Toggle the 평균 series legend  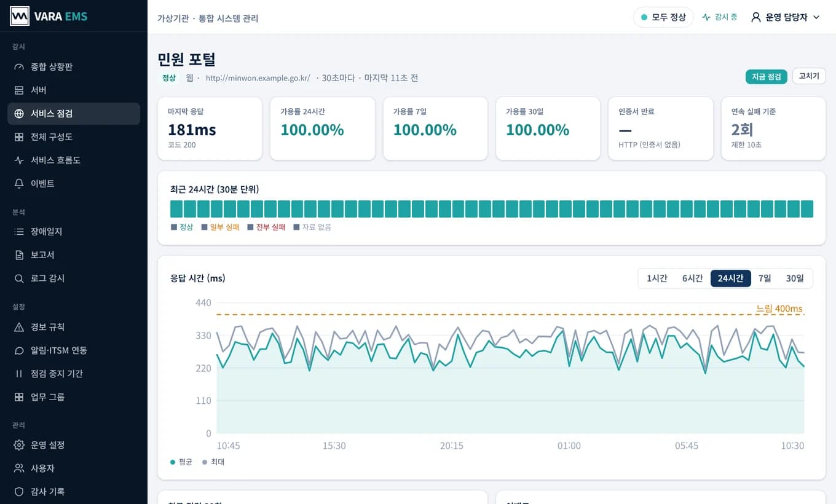pos(181,462)
